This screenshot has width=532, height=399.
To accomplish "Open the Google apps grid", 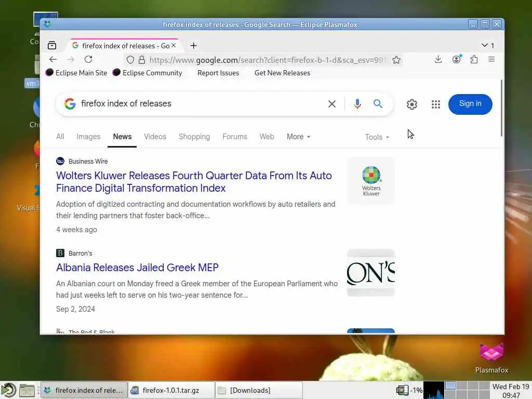I will pos(436,104).
